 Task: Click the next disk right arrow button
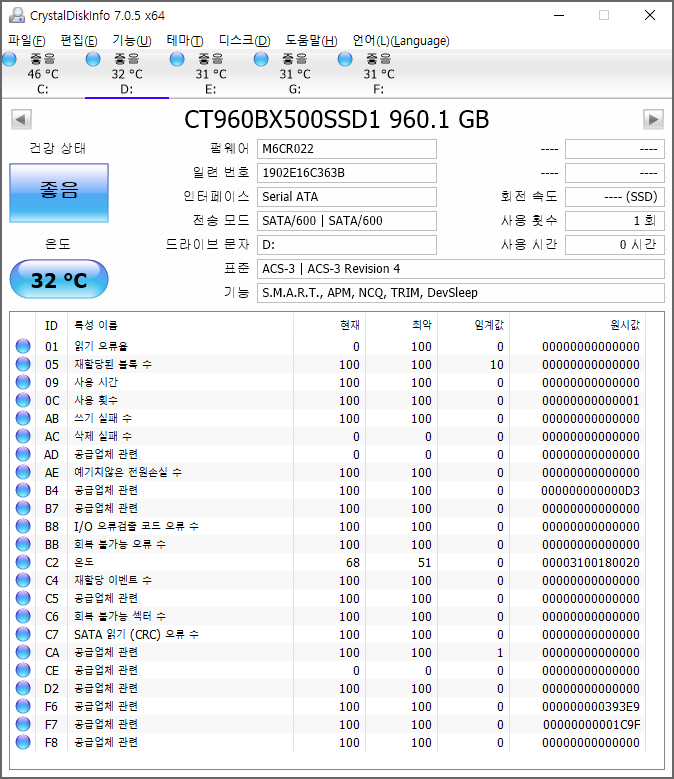pos(653,119)
